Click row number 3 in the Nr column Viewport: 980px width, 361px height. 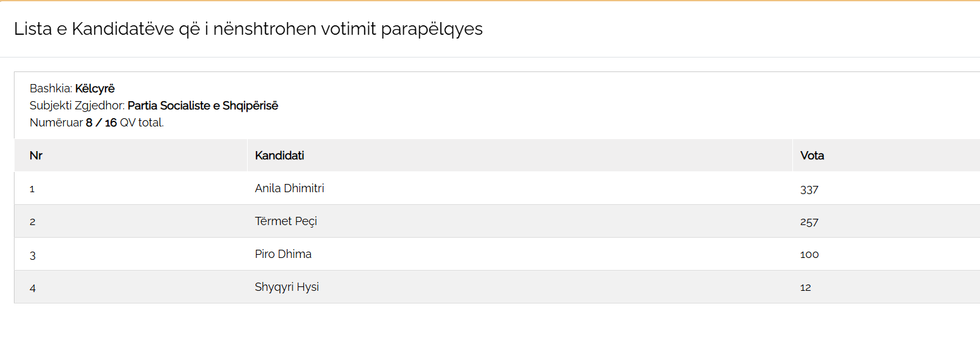[32, 255]
